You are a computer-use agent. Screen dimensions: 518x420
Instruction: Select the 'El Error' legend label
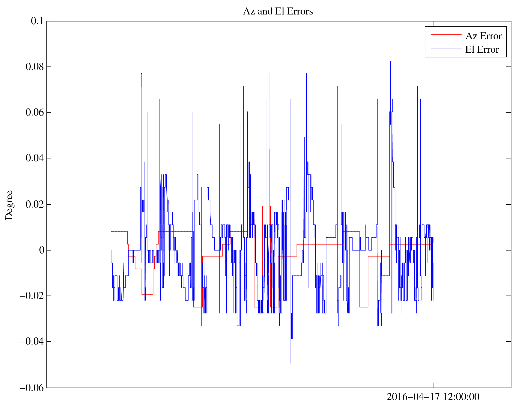point(482,50)
